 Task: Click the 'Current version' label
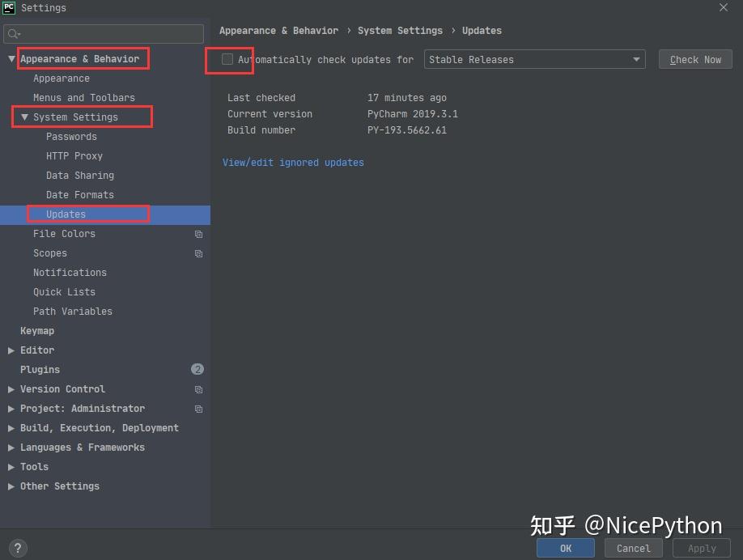click(x=270, y=114)
